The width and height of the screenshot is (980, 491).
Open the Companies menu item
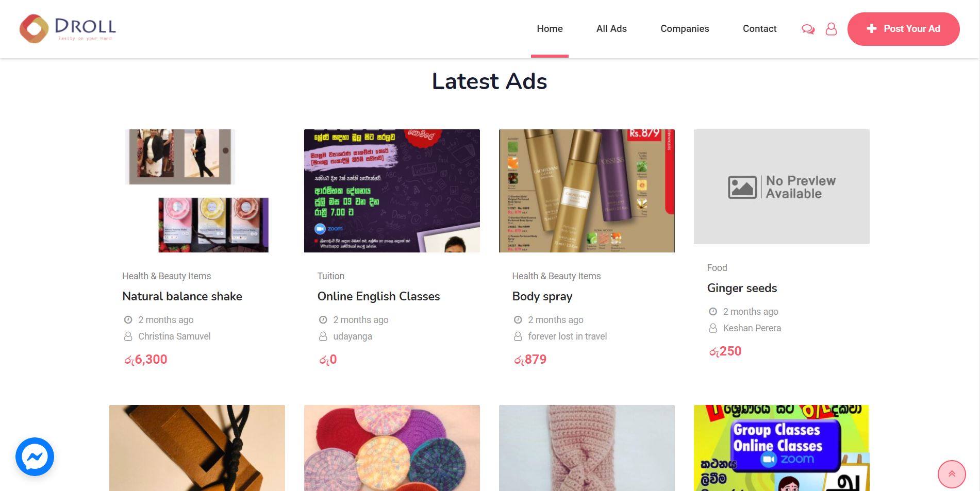click(x=685, y=29)
